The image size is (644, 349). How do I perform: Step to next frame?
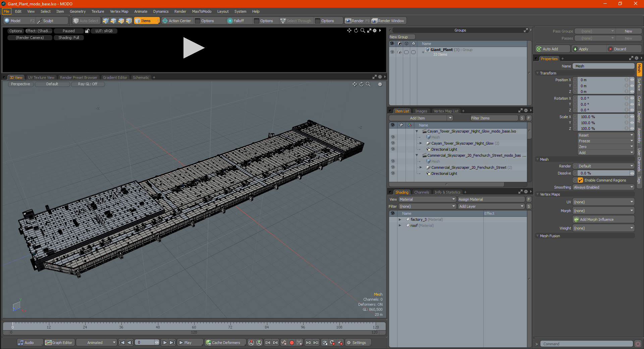pos(164,343)
